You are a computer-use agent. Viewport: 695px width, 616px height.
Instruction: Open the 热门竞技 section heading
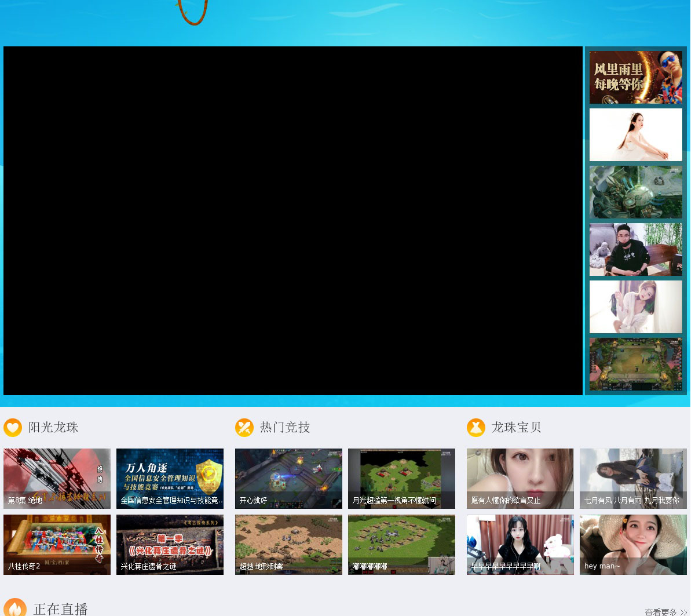pos(285,428)
